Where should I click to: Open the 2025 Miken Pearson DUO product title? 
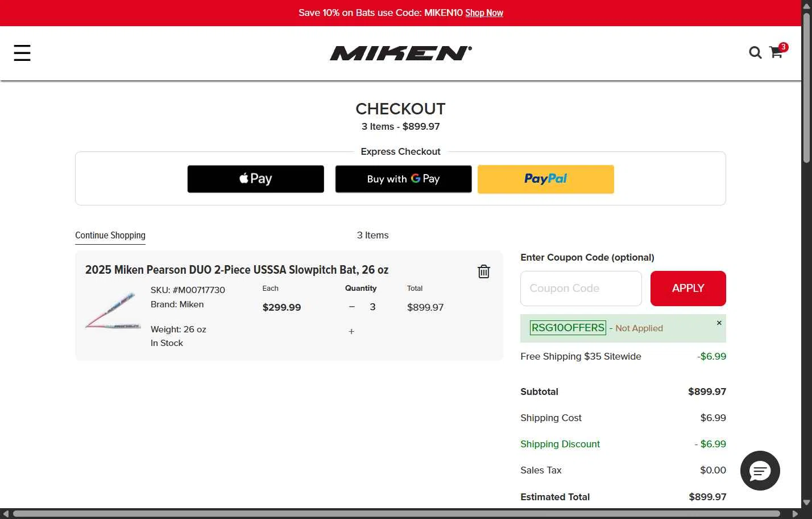(237, 270)
